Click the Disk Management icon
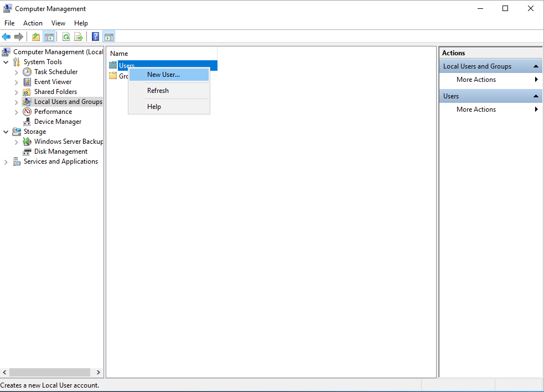The height and width of the screenshot is (392, 544). tap(27, 151)
